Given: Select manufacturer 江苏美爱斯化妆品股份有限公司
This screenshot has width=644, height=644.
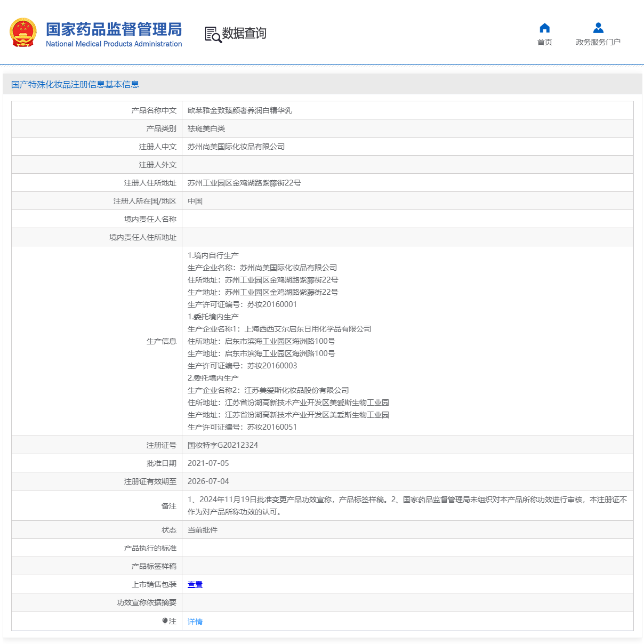Looking at the screenshot, I should click(x=296, y=390).
